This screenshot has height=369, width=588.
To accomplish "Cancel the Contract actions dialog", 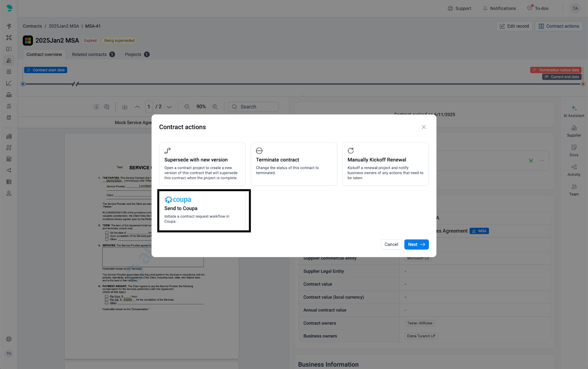I will pyautogui.click(x=391, y=244).
